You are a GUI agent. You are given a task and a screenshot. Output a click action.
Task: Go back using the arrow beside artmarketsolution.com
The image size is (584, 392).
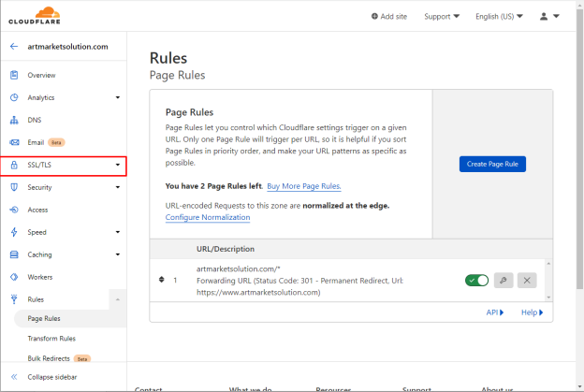[x=14, y=47]
